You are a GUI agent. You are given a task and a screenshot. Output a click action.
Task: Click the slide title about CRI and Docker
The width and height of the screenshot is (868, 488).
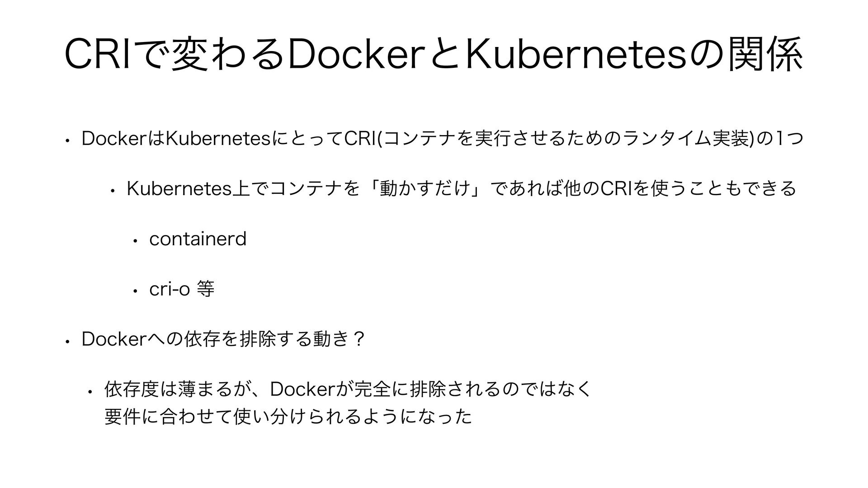(434, 55)
